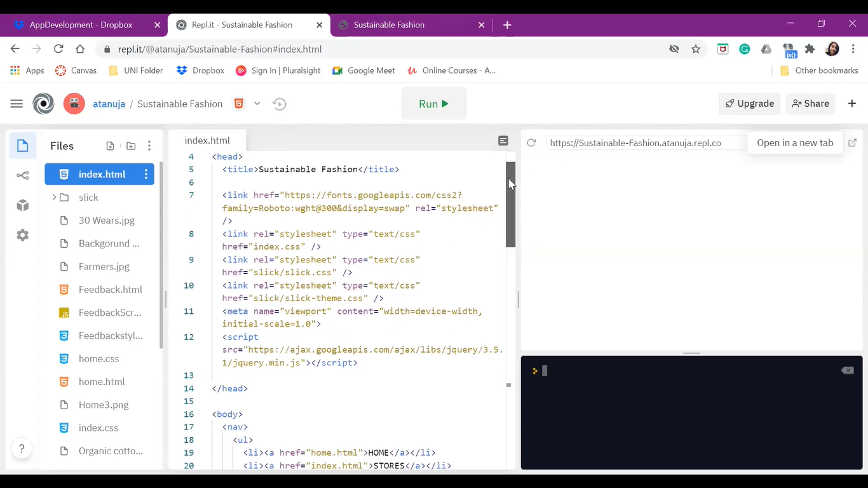Click the history icon next to project name

tap(279, 104)
